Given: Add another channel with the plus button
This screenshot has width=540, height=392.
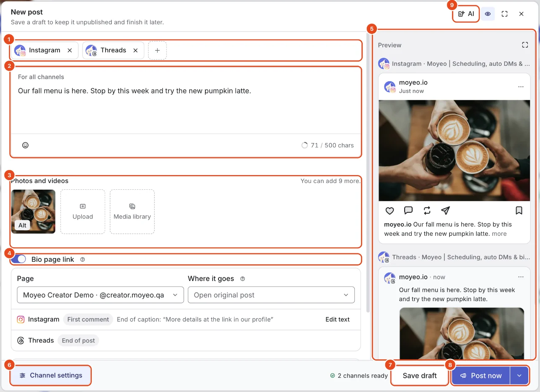Looking at the screenshot, I should (x=157, y=50).
